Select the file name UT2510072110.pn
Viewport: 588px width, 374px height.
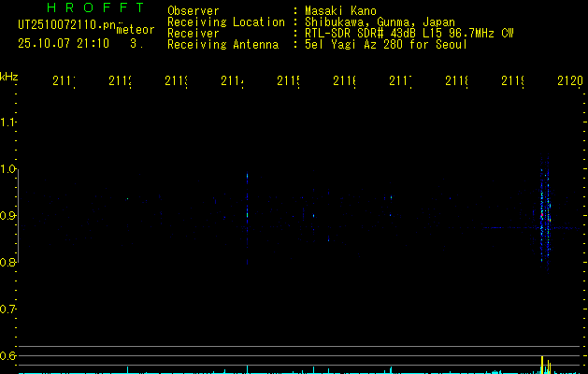(x=67, y=25)
